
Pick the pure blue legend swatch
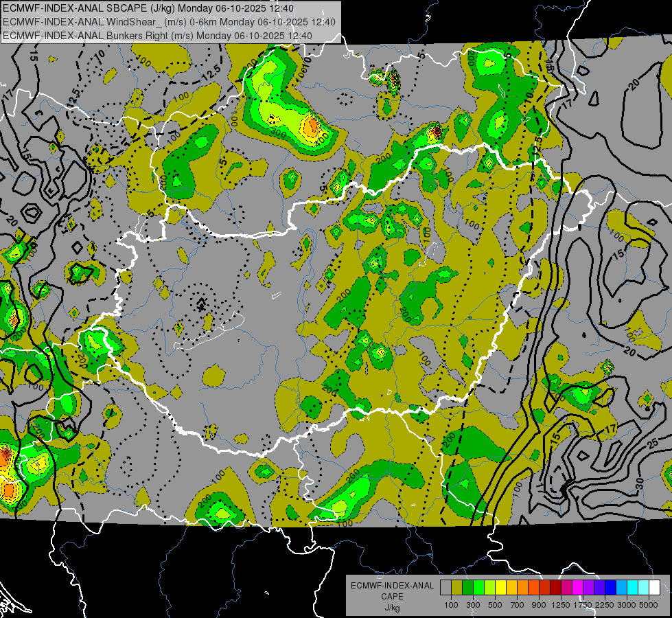click(x=610, y=588)
